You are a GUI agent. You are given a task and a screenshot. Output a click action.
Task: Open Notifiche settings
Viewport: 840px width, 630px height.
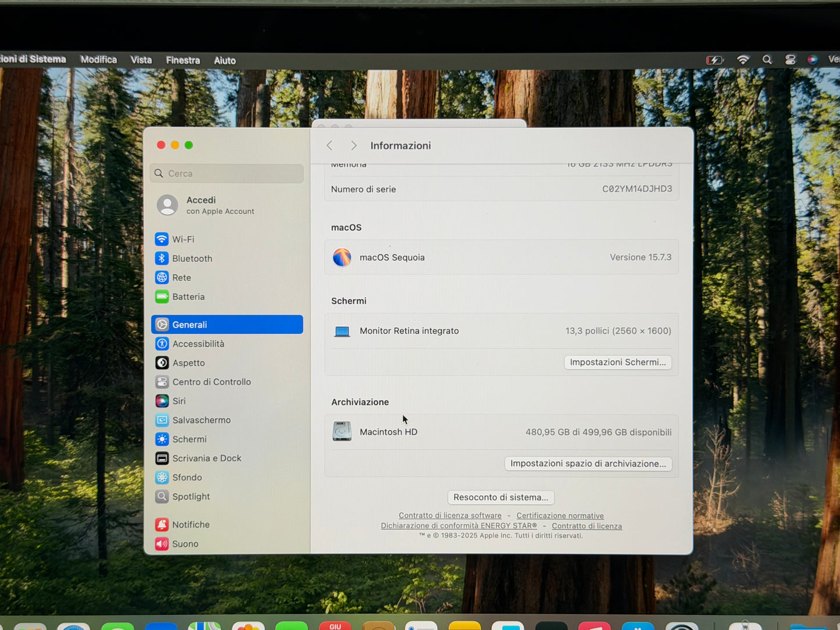pos(227,524)
